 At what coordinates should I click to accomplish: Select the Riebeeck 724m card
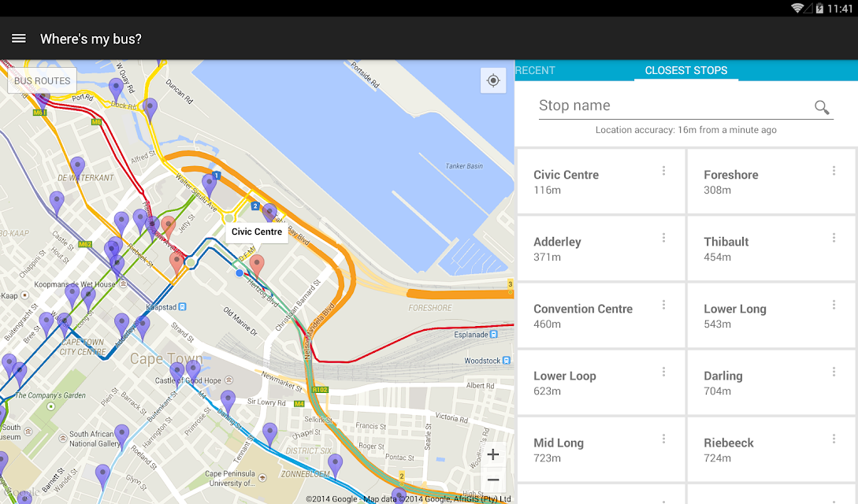tap(771, 450)
